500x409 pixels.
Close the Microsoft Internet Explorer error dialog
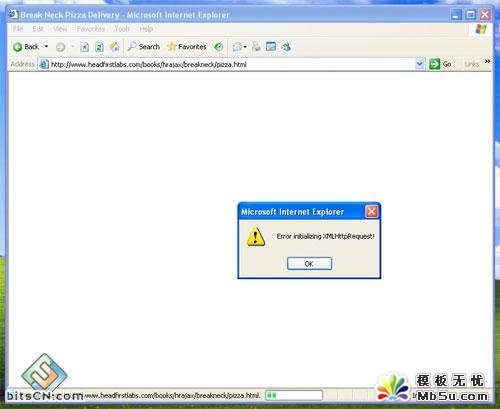371,212
